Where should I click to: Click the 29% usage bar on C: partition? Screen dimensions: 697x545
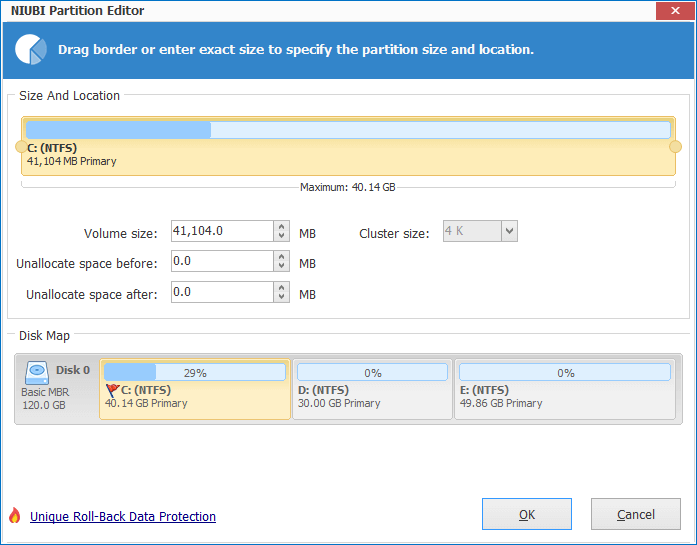click(x=195, y=373)
